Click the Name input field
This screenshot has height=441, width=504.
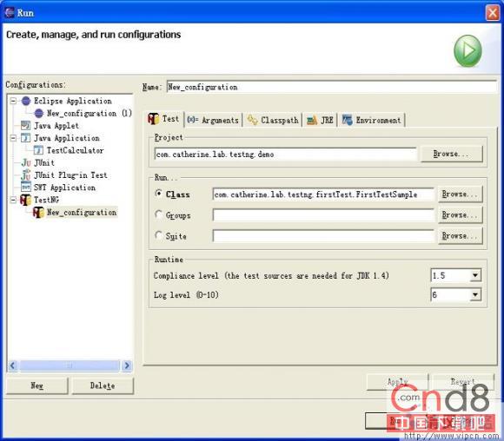(332, 87)
